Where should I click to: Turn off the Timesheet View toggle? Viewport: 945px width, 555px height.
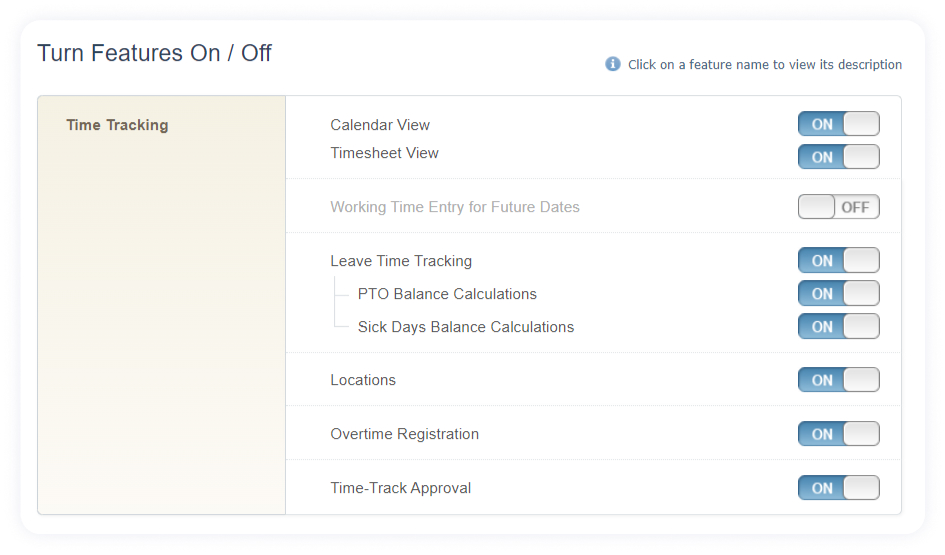838,157
